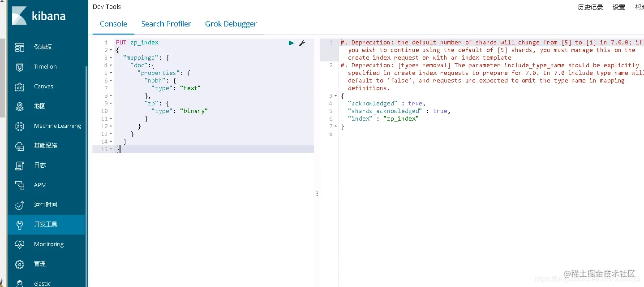This screenshot has height=287, width=644.
Task: Open the Monitoring heartbeat icon
Action: coord(20,244)
